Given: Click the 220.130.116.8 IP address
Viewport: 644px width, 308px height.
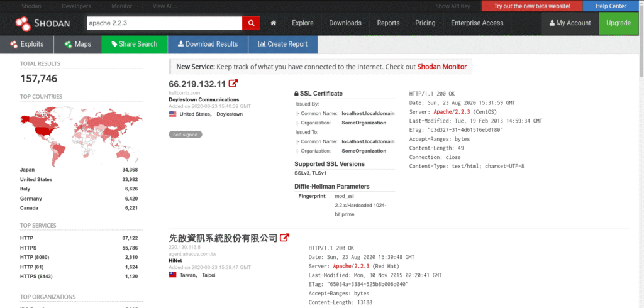Looking at the screenshot, I should pos(184,247).
